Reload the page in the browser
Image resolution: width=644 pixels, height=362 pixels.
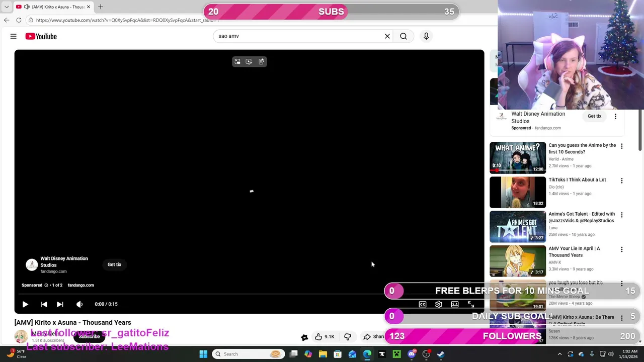point(19,20)
